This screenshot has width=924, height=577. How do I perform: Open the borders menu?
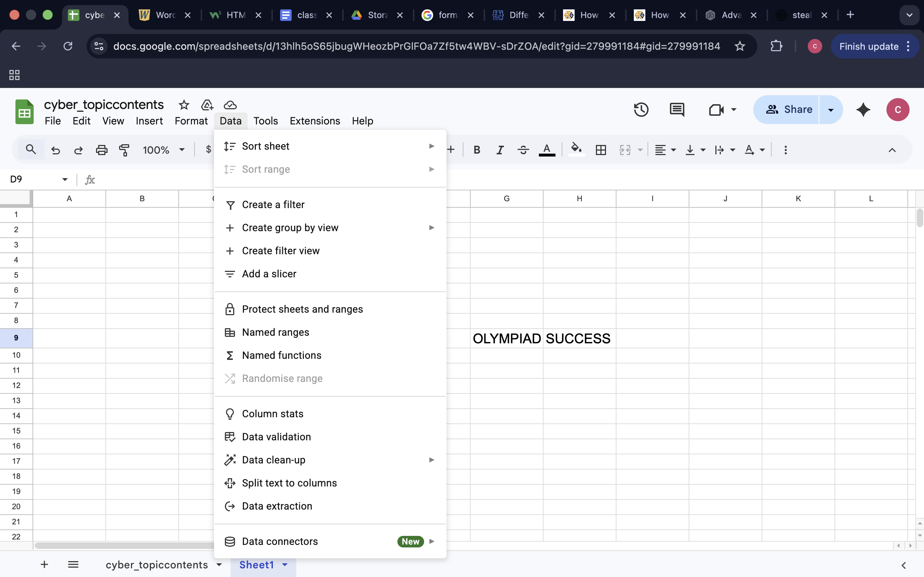click(600, 150)
